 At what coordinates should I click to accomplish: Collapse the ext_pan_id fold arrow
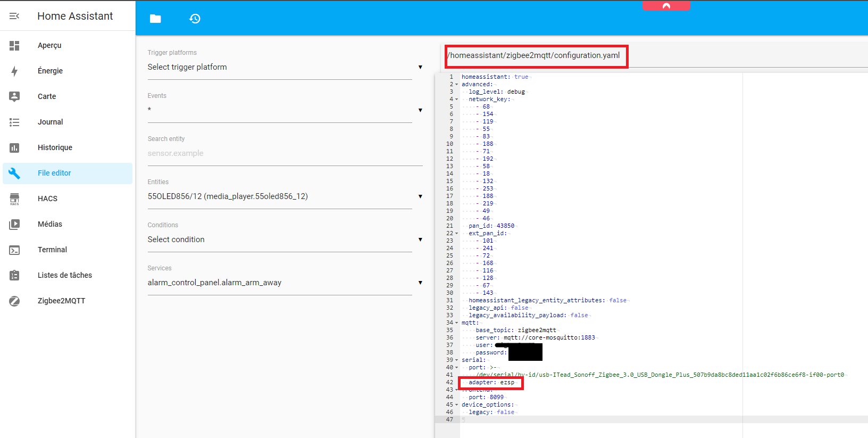click(x=456, y=234)
